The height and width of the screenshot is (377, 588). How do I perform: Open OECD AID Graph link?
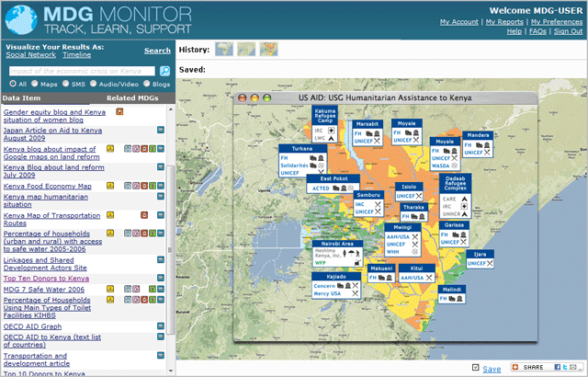(32, 326)
